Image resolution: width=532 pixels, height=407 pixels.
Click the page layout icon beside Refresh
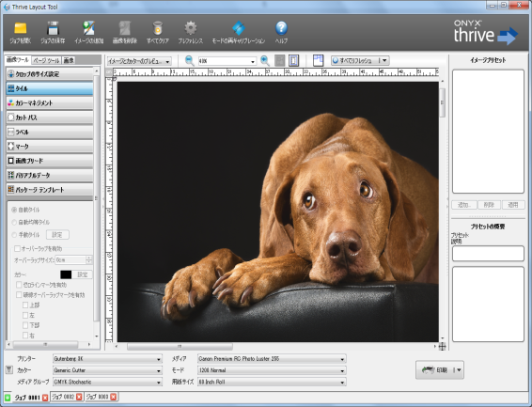pos(319,61)
